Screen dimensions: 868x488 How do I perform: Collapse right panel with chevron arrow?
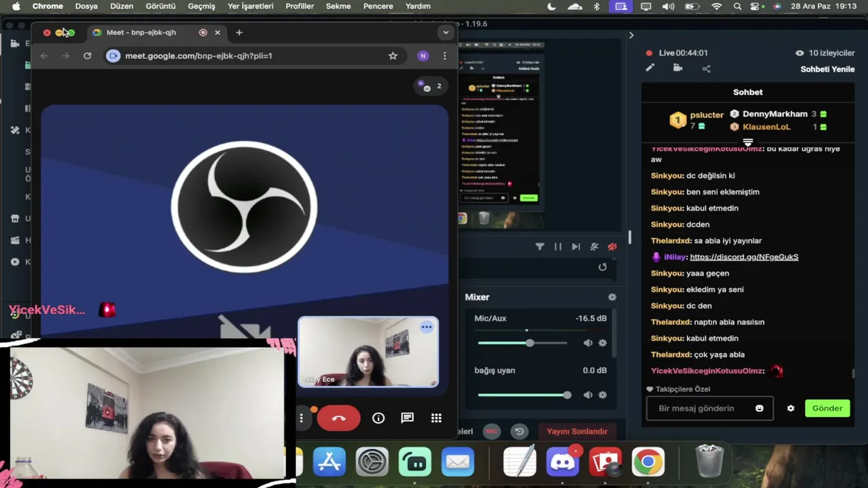[x=631, y=35]
